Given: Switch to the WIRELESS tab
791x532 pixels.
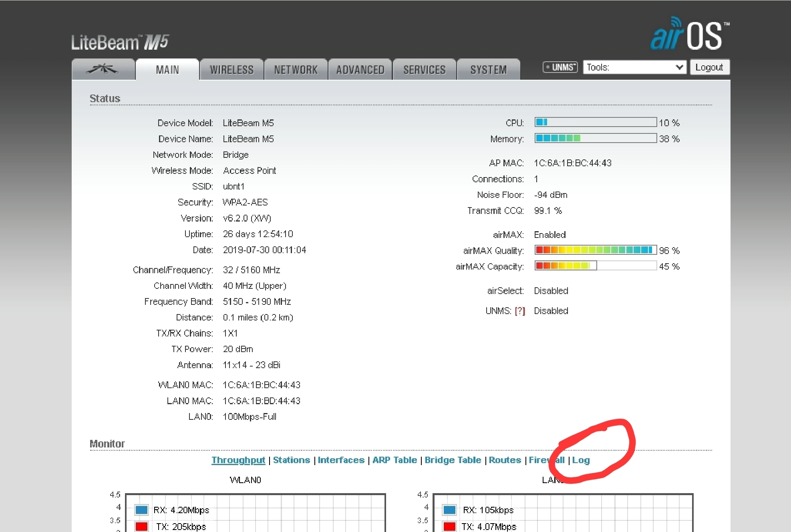Looking at the screenshot, I should point(231,69).
